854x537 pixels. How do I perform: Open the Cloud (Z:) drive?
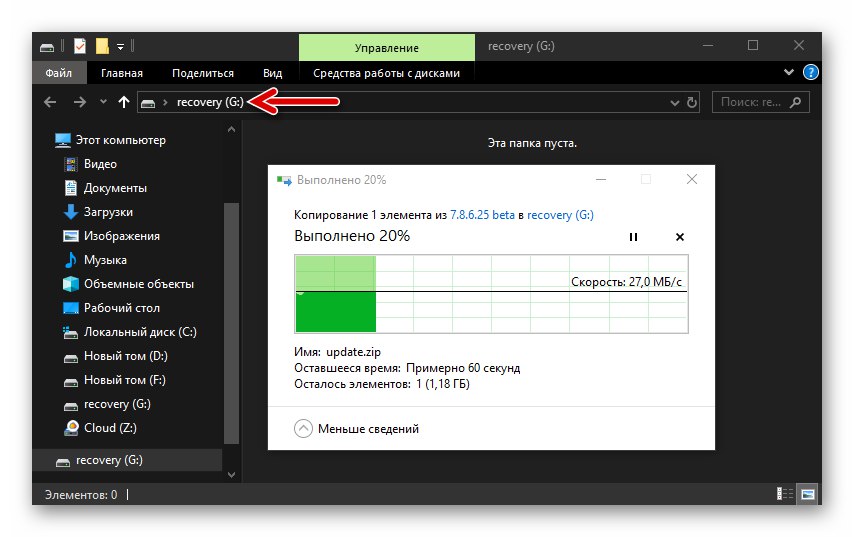[x=110, y=428]
